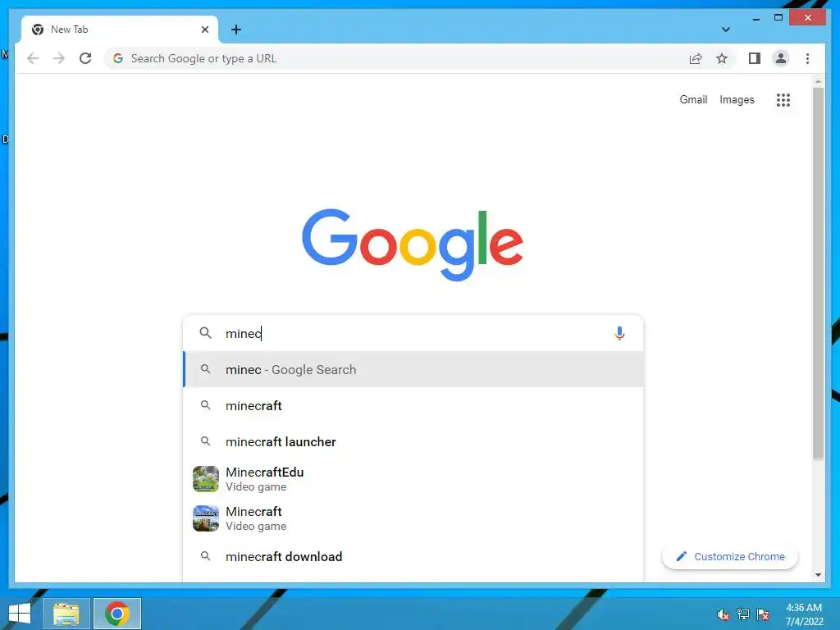This screenshot has height=630, width=840.
Task: Open the Action Center flag icon
Action: coord(763,614)
